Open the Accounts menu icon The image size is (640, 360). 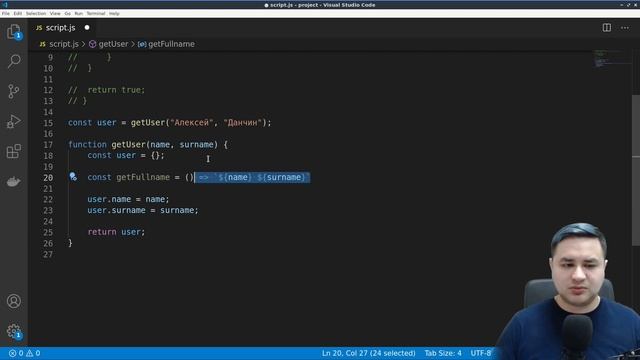pyautogui.click(x=13, y=301)
